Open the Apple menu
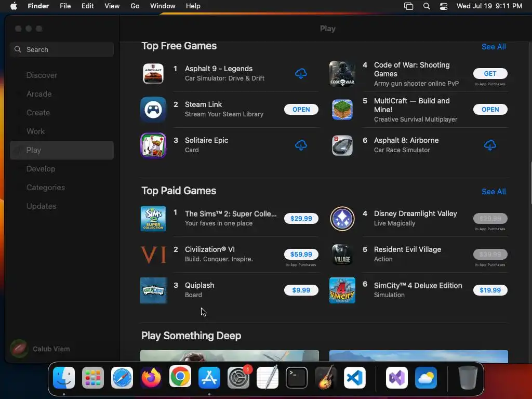 (x=14, y=6)
